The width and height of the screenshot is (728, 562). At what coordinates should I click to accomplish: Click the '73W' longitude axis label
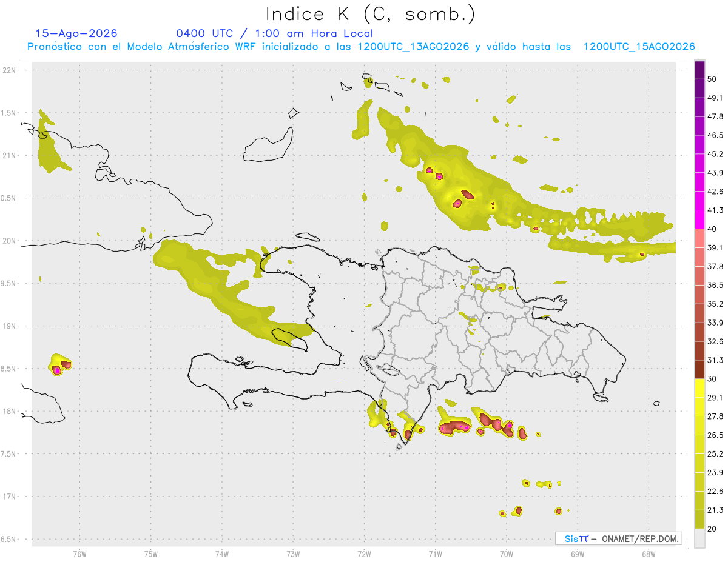tap(293, 554)
